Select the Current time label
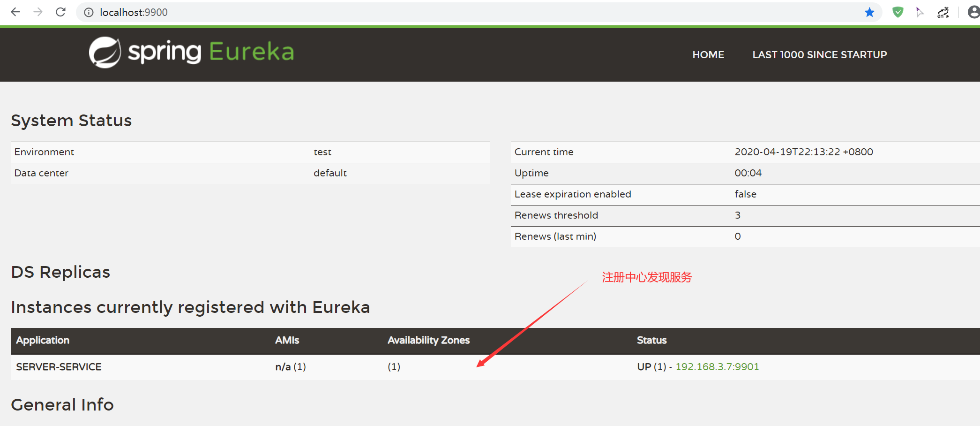Image resolution: width=980 pixels, height=426 pixels. click(544, 152)
